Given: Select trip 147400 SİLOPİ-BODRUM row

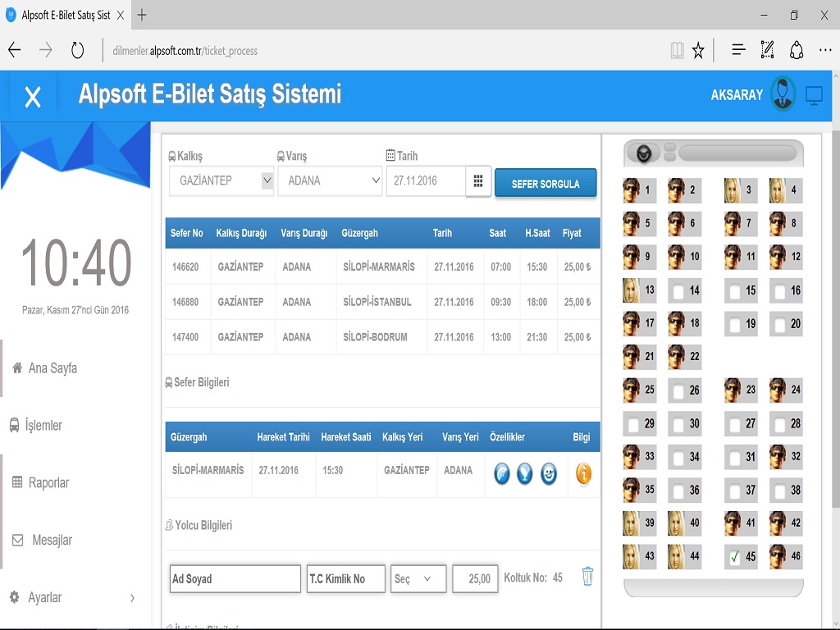Looking at the screenshot, I should click(382, 337).
